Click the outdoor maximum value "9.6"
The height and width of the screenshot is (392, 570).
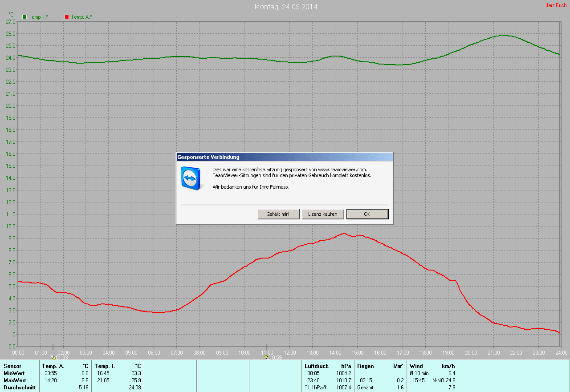click(x=85, y=380)
